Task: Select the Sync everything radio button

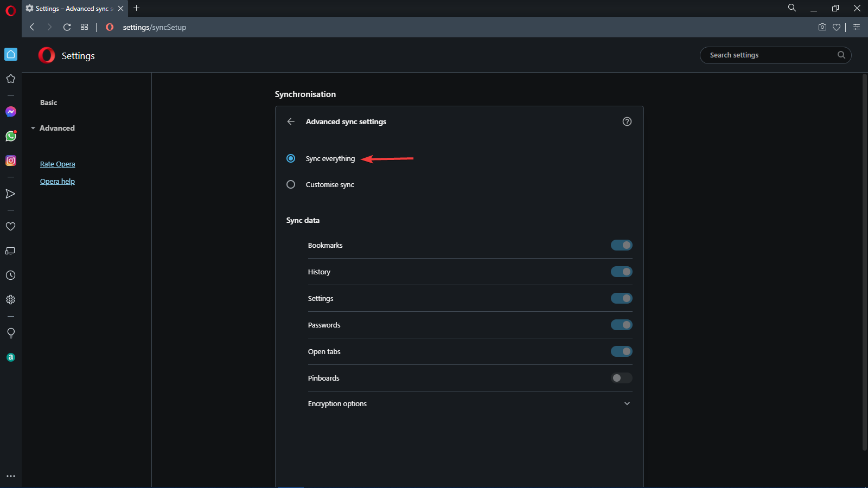Action: [x=291, y=159]
